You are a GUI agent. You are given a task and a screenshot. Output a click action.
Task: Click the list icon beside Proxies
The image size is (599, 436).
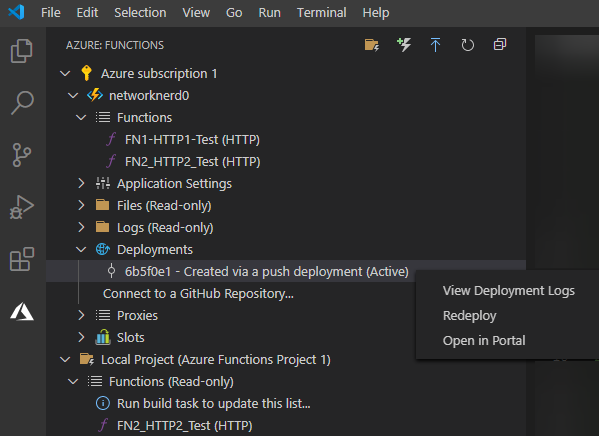click(103, 315)
